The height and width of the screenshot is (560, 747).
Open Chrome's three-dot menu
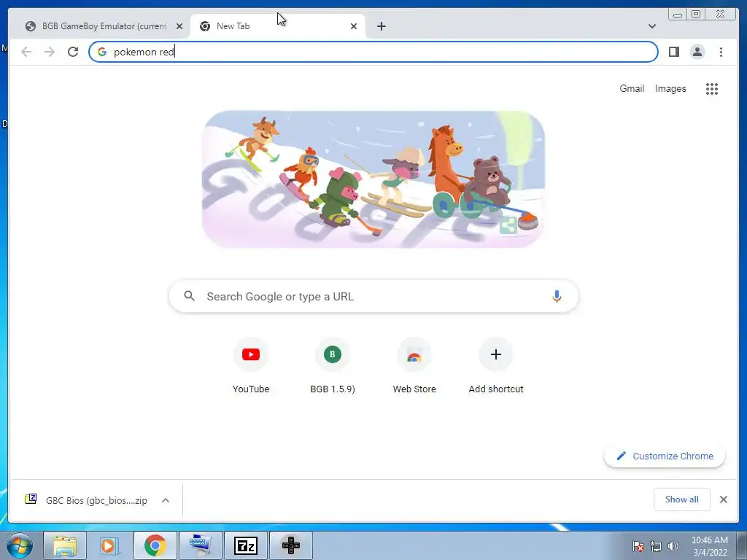click(x=721, y=52)
